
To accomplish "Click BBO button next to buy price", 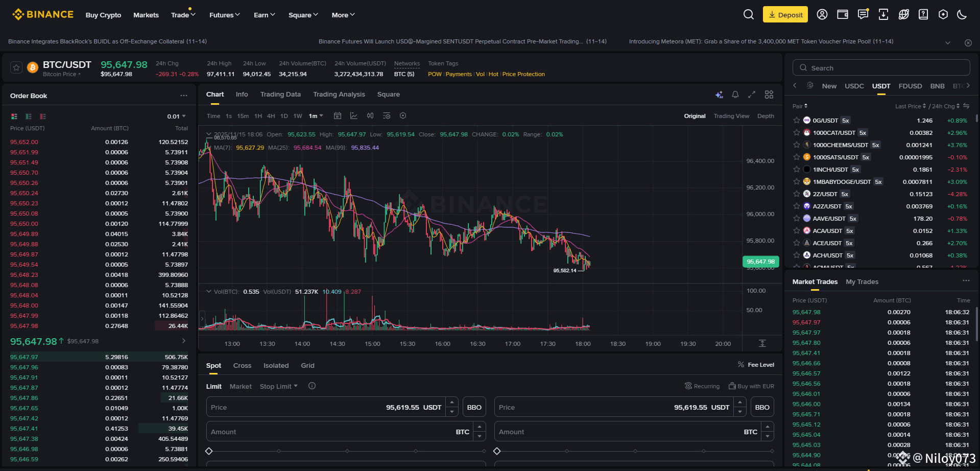I will point(474,407).
